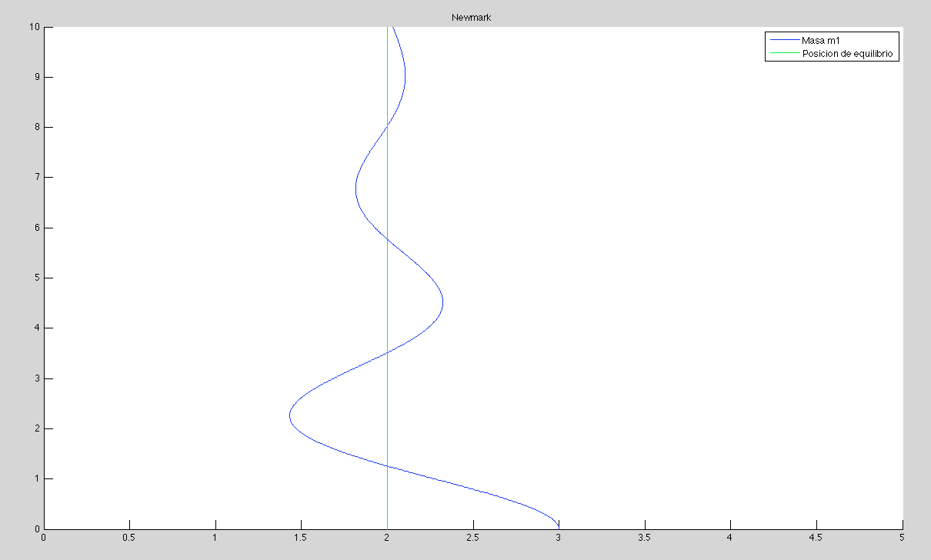Click the curve's starting point at x=3
This screenshot has height=560, width=931.
point(559,527)
